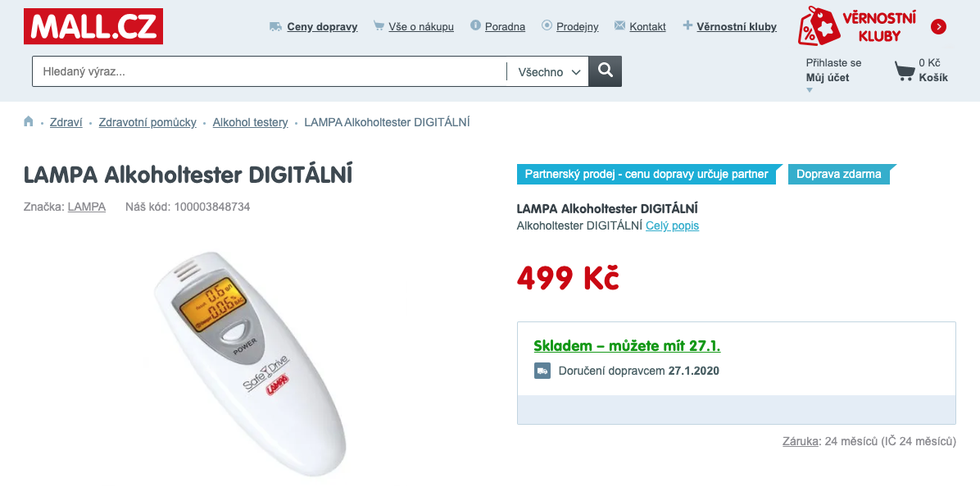This screenshot has height=492, width=980.
Task: Open Vše o nákupu menu item
Action: [x=420, y=27]
